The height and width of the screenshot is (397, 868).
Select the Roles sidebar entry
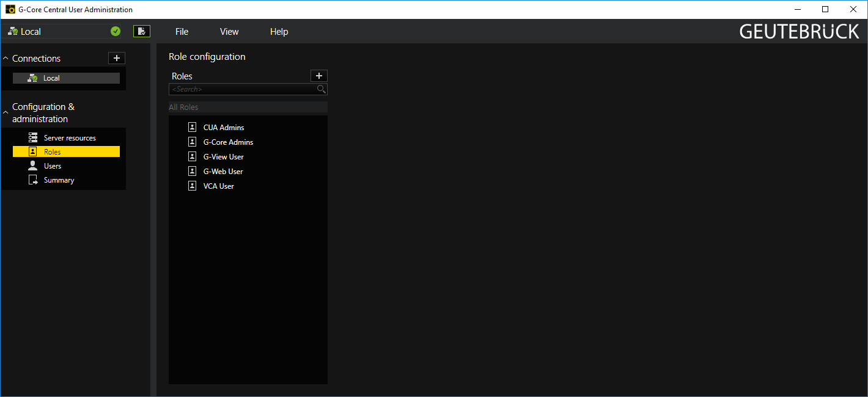tap(66, 151)
